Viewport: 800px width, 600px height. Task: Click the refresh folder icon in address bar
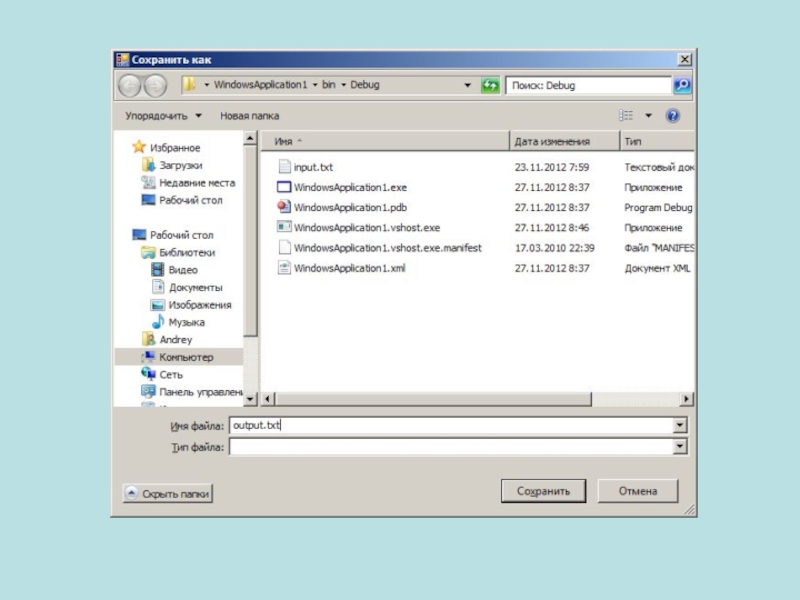tap(490, 86)
